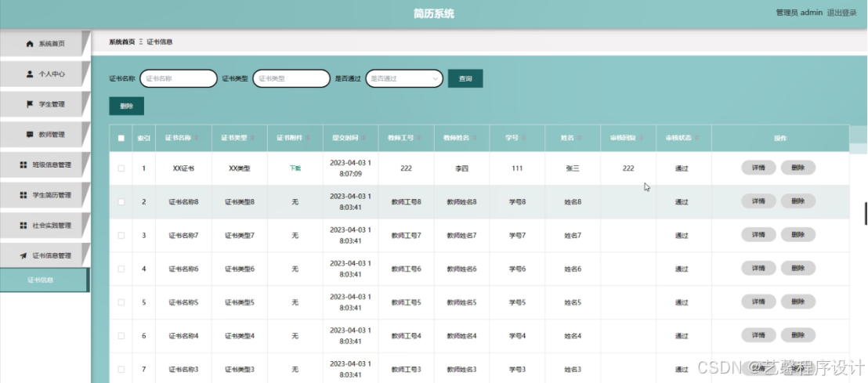Sort by 证书附件 column arrows
The image size is (868, 383).
(x=308, y=138)
